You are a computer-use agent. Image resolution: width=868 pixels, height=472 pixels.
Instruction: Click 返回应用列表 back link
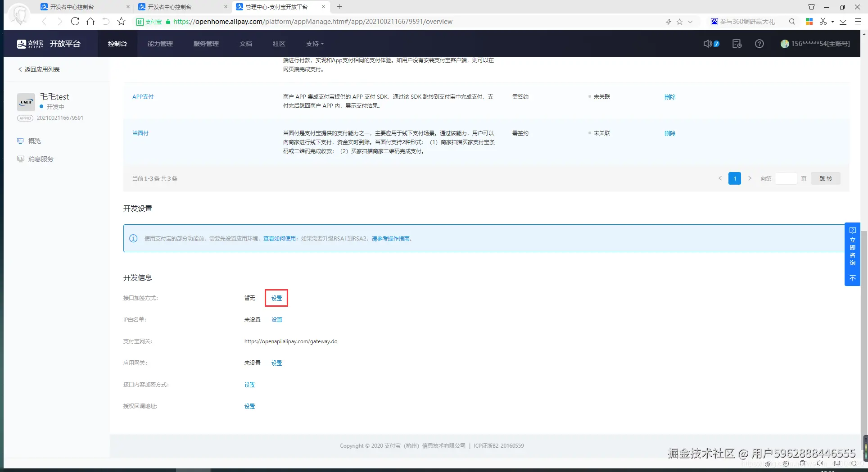[x=39, y=69]
